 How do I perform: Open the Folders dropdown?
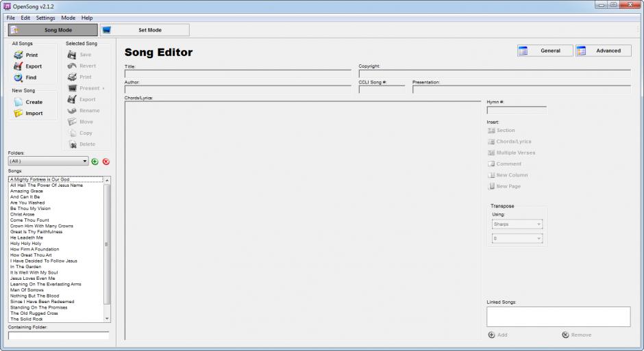click(49, 161)
